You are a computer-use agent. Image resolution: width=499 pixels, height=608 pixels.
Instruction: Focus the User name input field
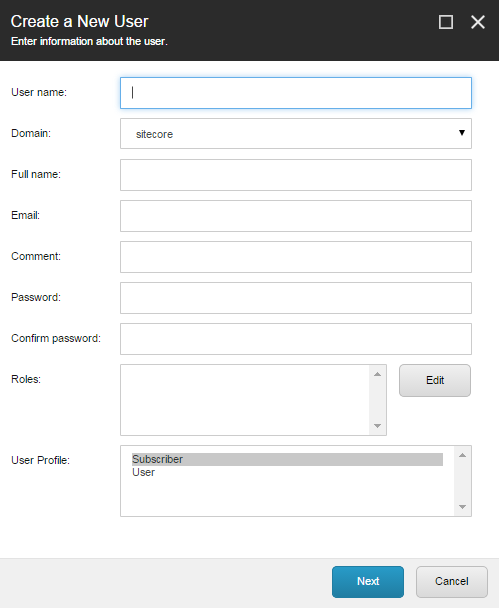pos(296,93)
